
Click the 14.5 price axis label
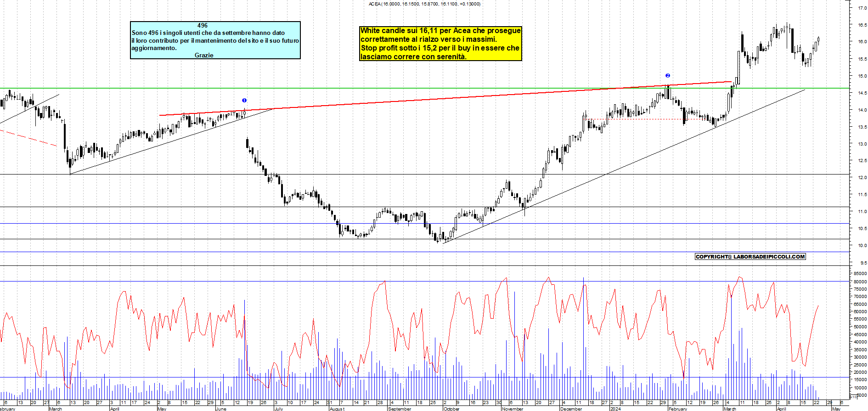862,93
